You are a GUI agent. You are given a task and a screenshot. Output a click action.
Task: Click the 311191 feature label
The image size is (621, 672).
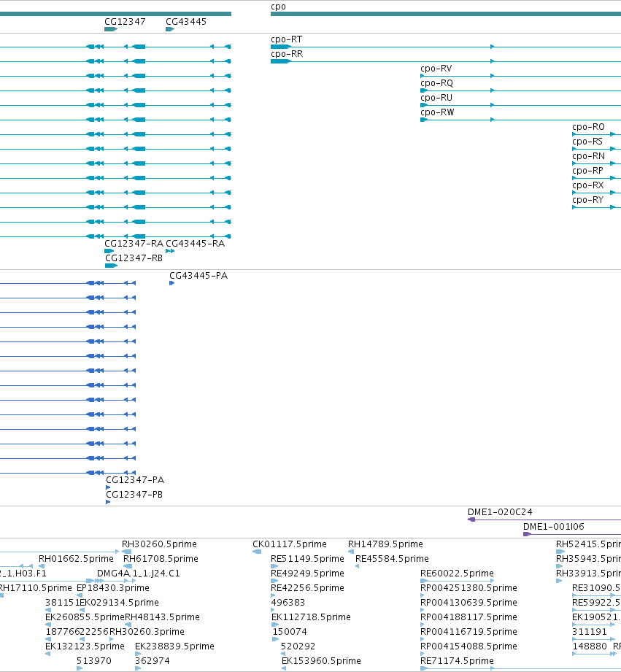click(590, 632)
